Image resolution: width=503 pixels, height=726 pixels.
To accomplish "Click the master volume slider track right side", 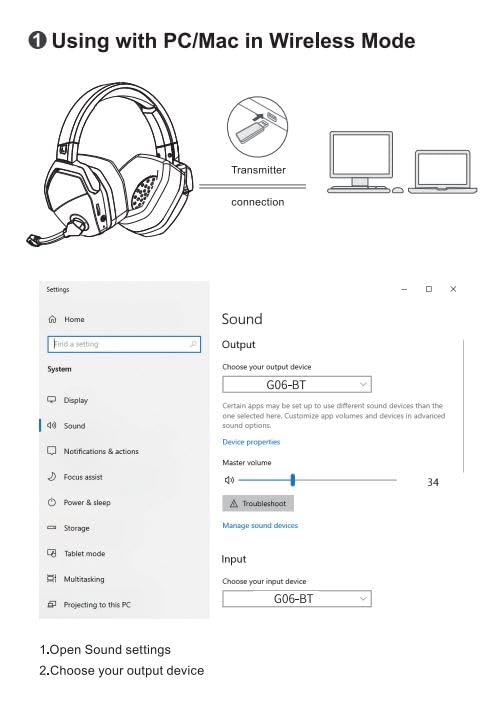I will 346,480.
